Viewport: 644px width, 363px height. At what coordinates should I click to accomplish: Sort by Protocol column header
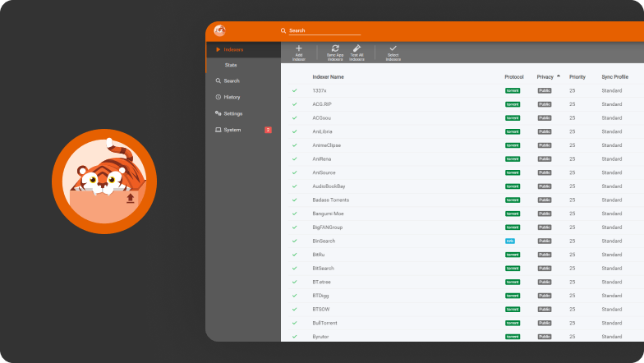(x=513, y=76)
